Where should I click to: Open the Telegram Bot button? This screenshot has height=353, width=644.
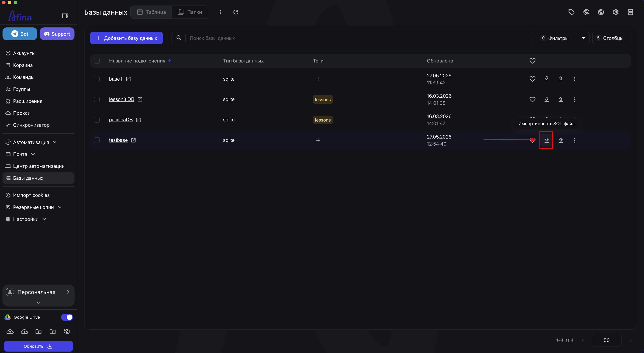click(x=20, y=34)
